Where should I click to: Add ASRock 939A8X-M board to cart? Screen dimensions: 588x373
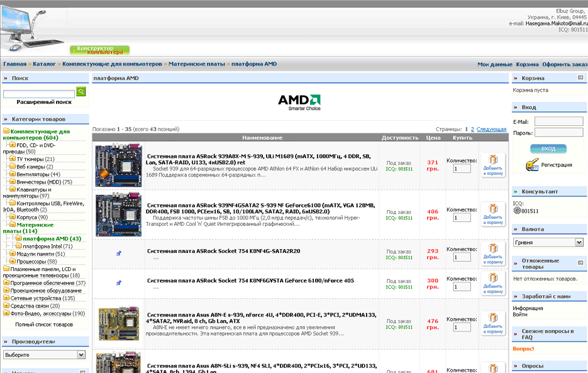[493, 166]
